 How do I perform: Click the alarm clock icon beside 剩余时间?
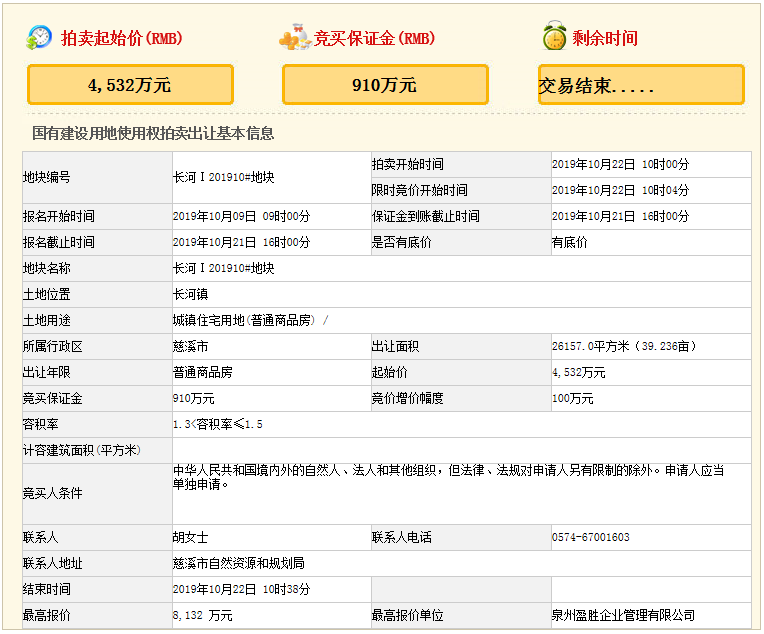click(553, 38)
